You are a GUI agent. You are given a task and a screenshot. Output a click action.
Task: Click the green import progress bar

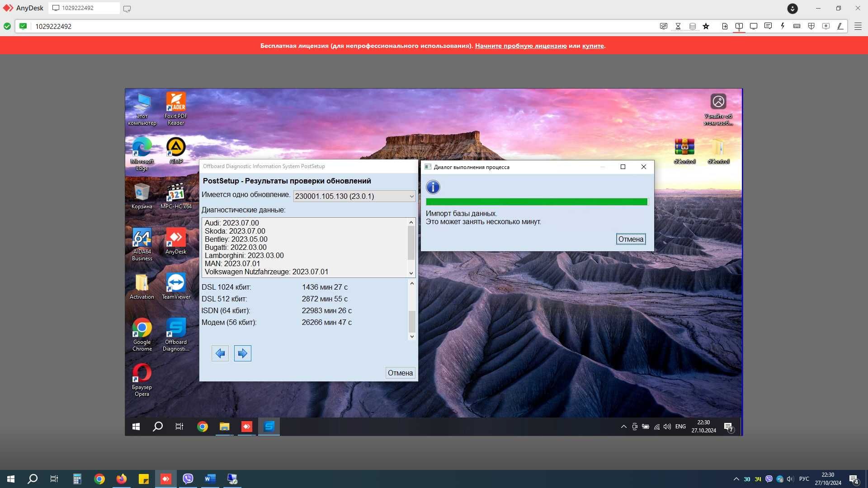click(537, 202)
